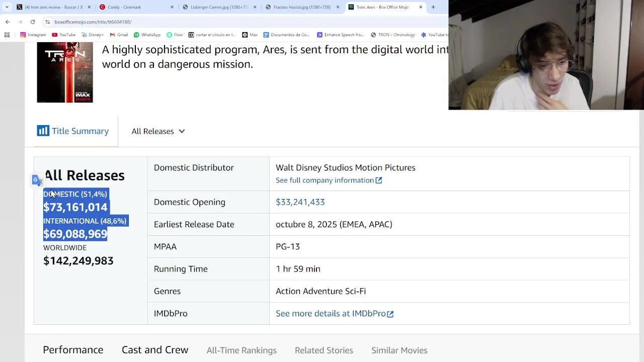The image size is (644, 362).
Task: Reload the current page
Action: (x=33, y=22)
